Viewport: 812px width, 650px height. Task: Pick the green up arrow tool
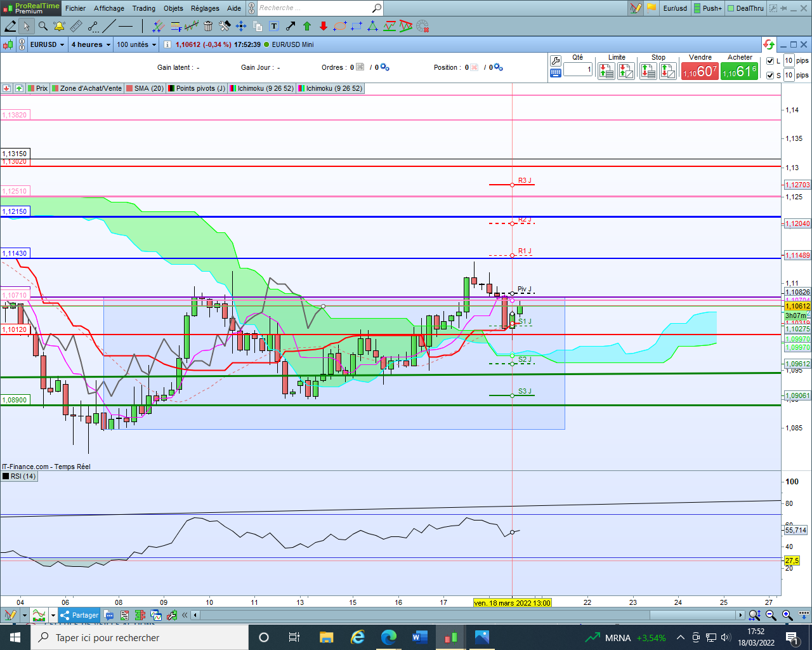[x=307, y=26]
